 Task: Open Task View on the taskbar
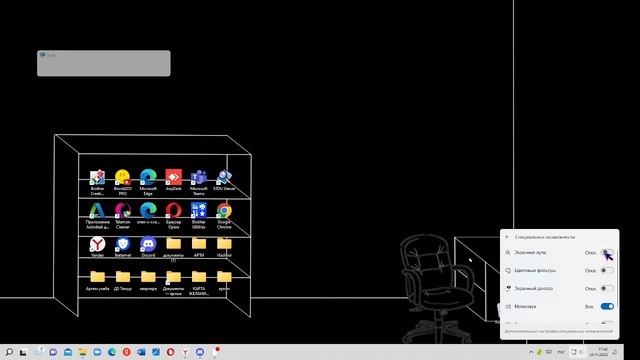23,352
